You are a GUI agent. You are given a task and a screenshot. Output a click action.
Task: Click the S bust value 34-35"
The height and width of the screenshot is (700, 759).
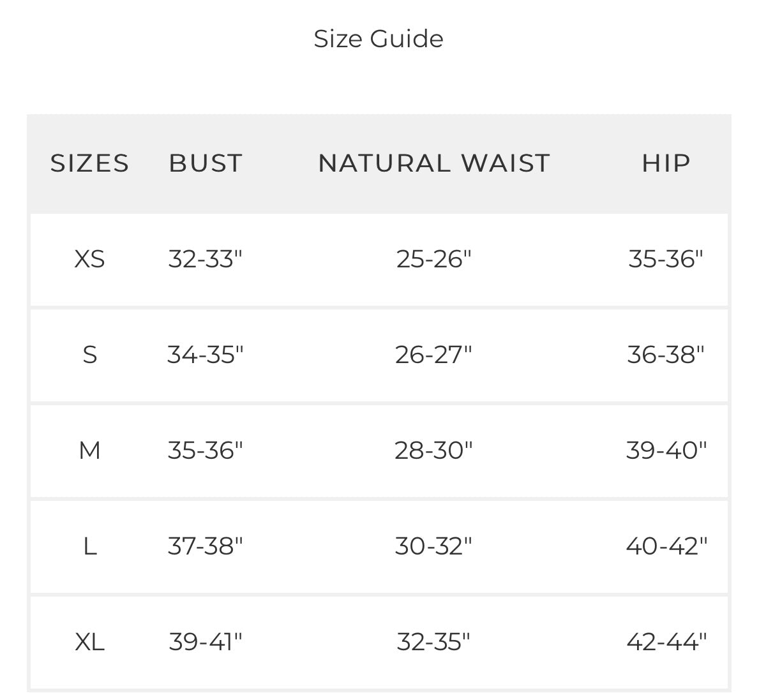pyautogui.click(x=206, y=355)
